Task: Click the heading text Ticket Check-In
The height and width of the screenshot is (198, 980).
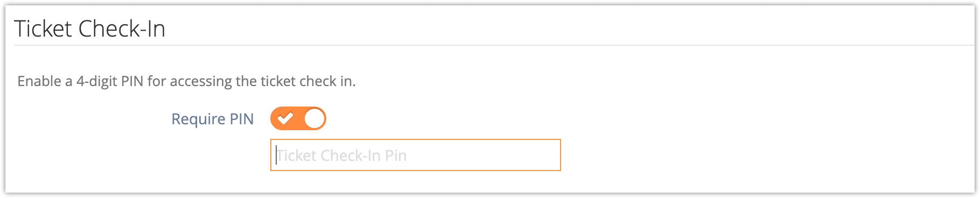Action: (90, 29)
